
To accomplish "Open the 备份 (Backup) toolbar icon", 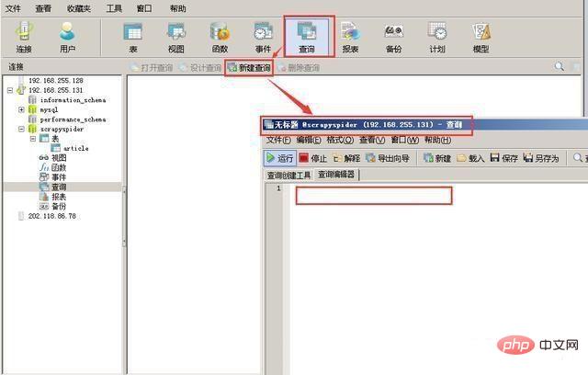I will [x=394, y=37].
